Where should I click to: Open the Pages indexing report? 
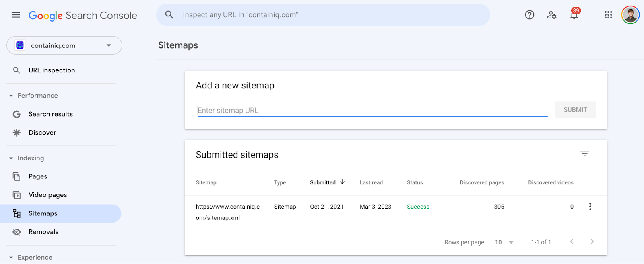(x=61, y=176)
